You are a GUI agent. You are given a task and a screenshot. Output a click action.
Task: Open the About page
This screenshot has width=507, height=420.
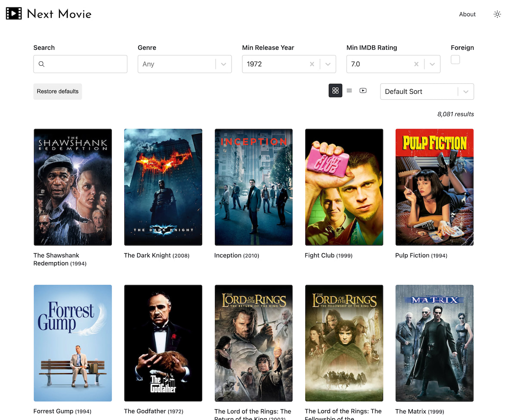[x=467, y=14]
